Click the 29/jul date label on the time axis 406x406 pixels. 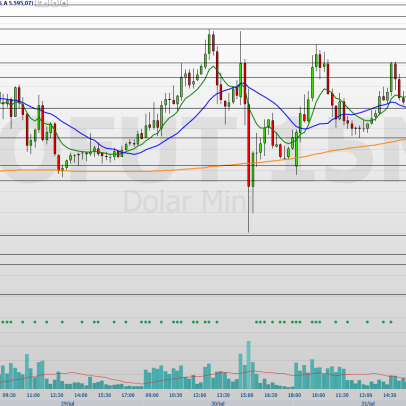pos(67,403)
